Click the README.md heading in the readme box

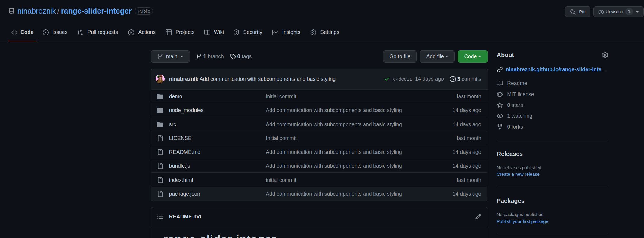point(185,217)
